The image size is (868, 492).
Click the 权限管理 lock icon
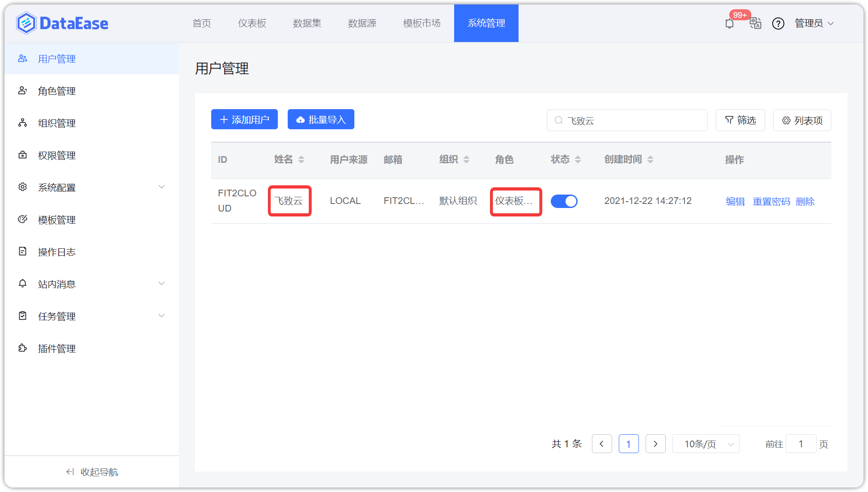click(22, 155)
